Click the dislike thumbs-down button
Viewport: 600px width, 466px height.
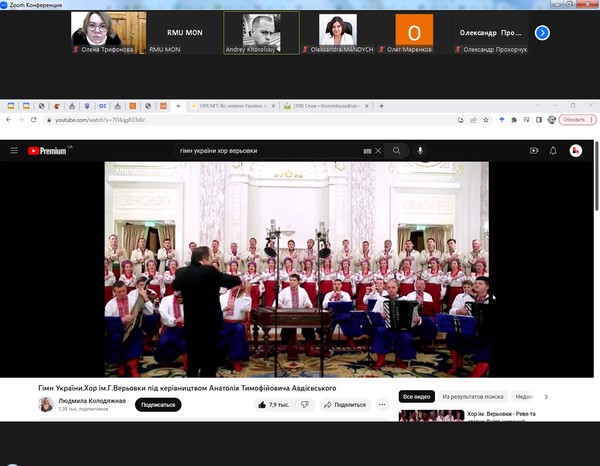303,405
